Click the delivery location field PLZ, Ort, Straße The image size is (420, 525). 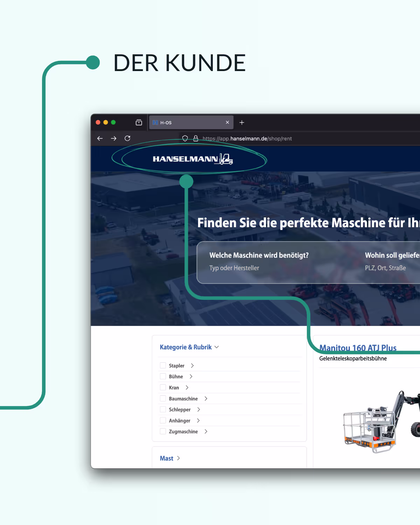385,268
